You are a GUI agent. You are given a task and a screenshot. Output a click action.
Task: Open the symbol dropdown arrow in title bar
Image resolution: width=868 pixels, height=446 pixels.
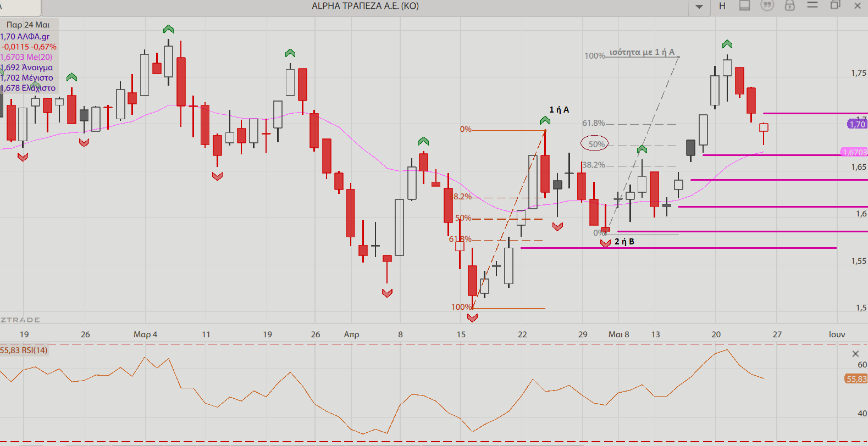(x=699, y=7)
